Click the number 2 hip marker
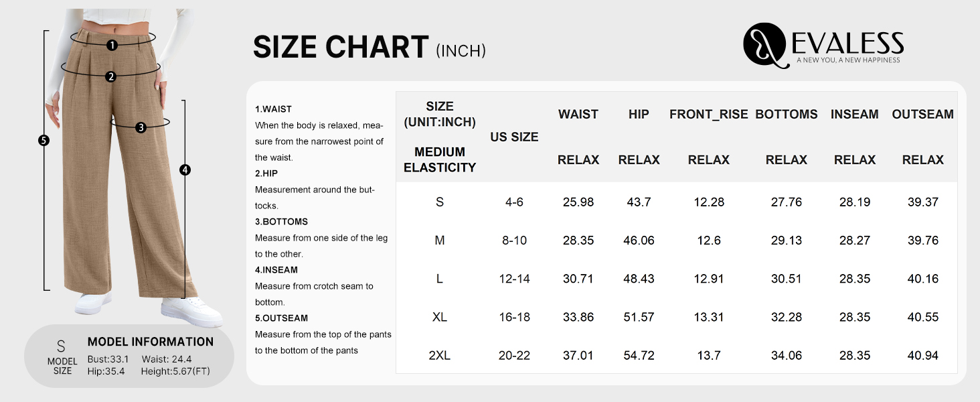The width and height of the screenshot is (980, 402). (x=110, y=76)
